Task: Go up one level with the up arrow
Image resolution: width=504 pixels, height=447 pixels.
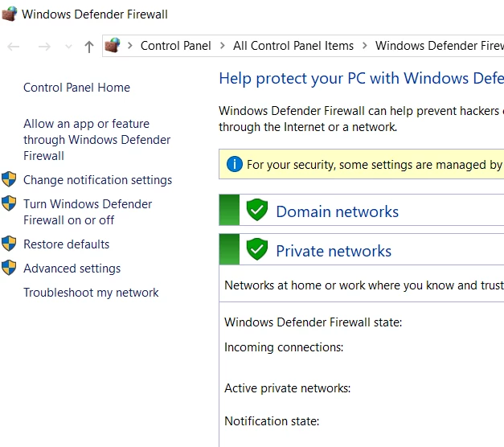Action: tap(89, 47)
